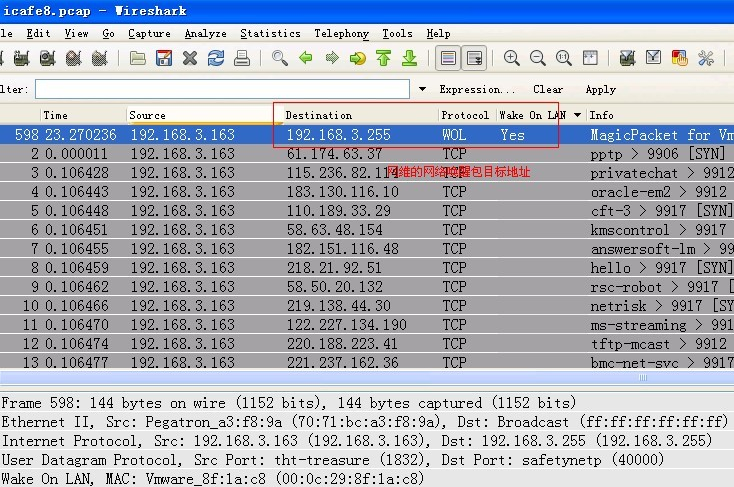This screenshot has height=487, width=734.
Task: Zoom out on packet text
Action: point(537,59)
